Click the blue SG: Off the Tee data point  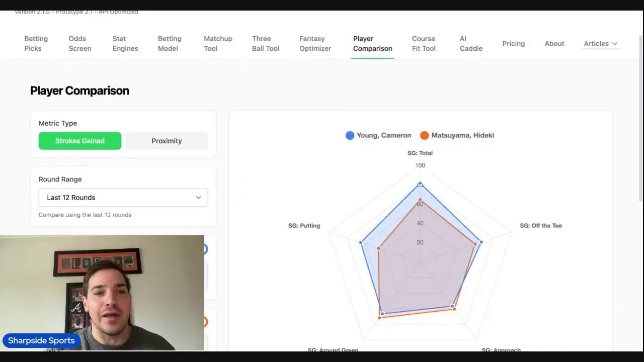[x=481, y=242]
